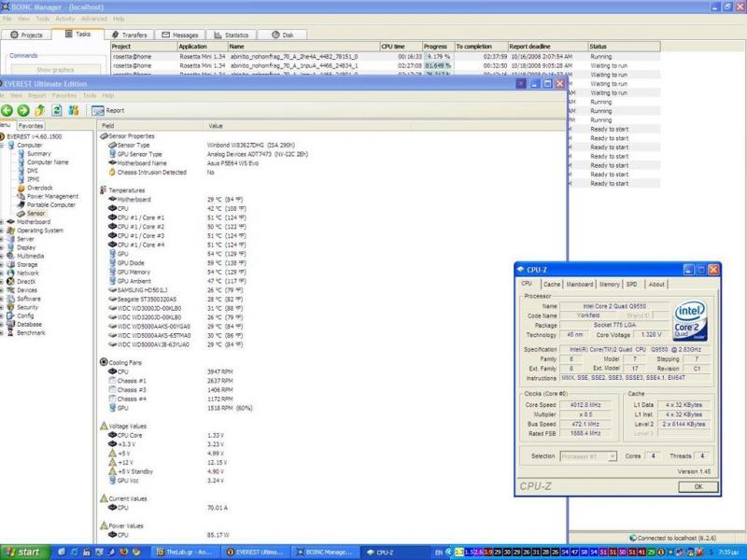The image size is (747, 560).
Task: Switch to TheLab.gr window in taskbar
Action: coord(186,553)
